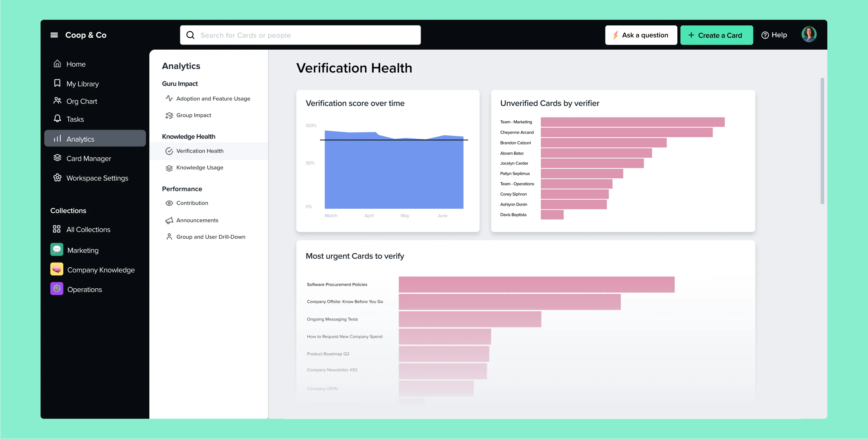This screenshot has width=868, height=439.
Task: Select the Org Chart icon
Action: point(57,101)
